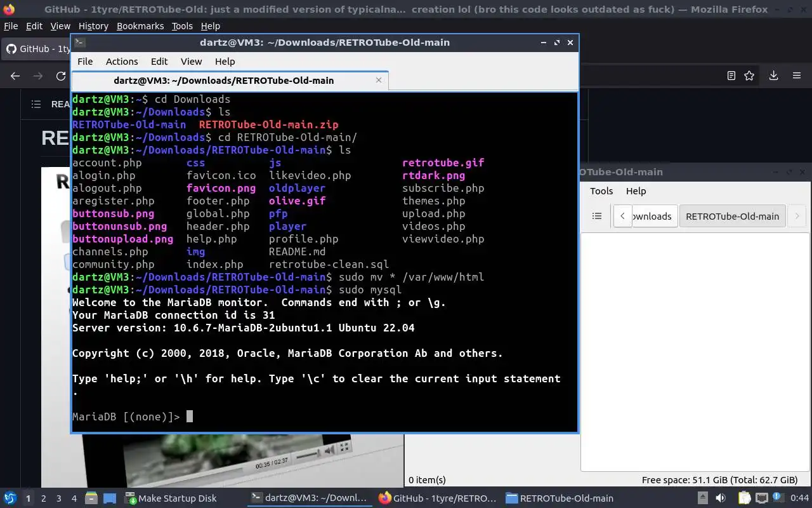Screen dimensions: 812x508
Task: Click 'retrotube-clean.sql' in terminal listing
Action: tap(329, 264)
